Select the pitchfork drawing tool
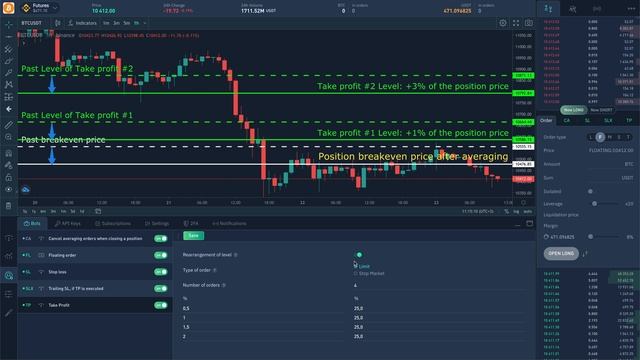 9,49
